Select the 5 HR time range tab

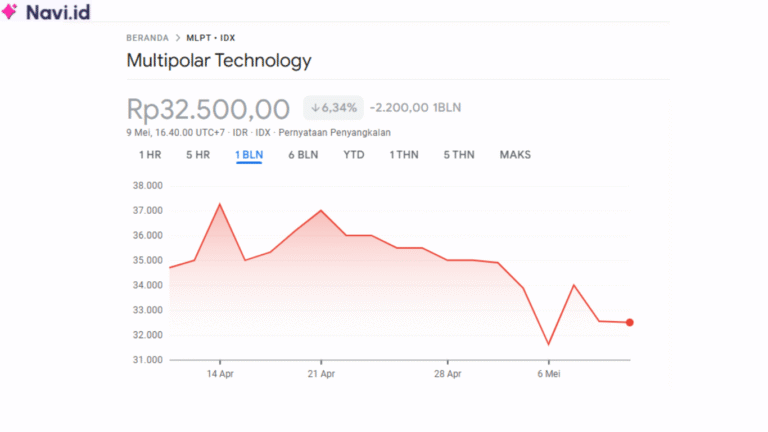(x=197, y=155)
